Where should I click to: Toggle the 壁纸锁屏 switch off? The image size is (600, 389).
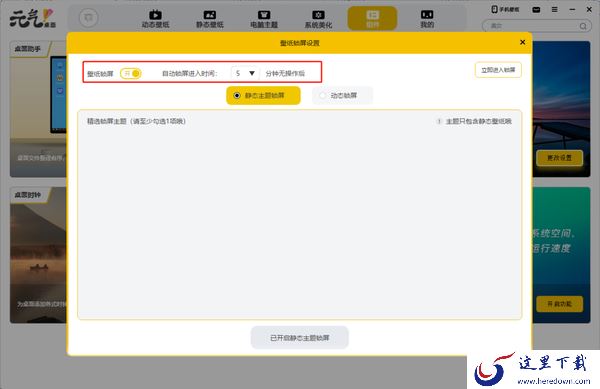131,73
